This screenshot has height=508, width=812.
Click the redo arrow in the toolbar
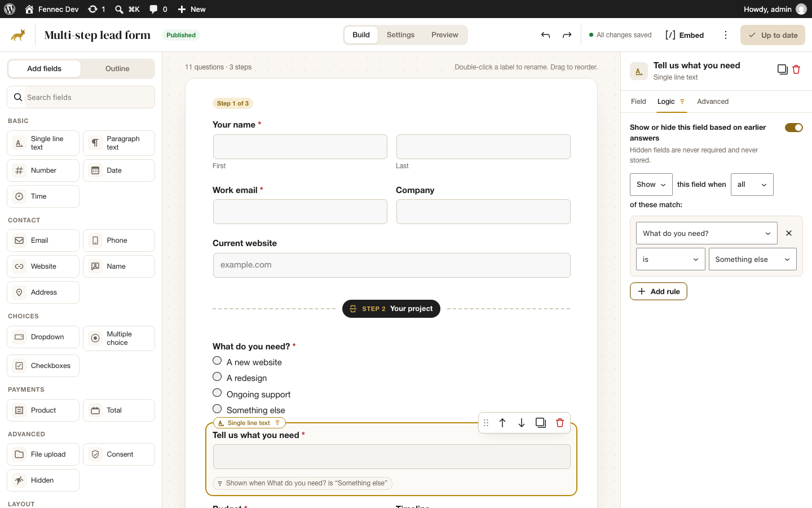pyautogui.click(x=567, y=35)
